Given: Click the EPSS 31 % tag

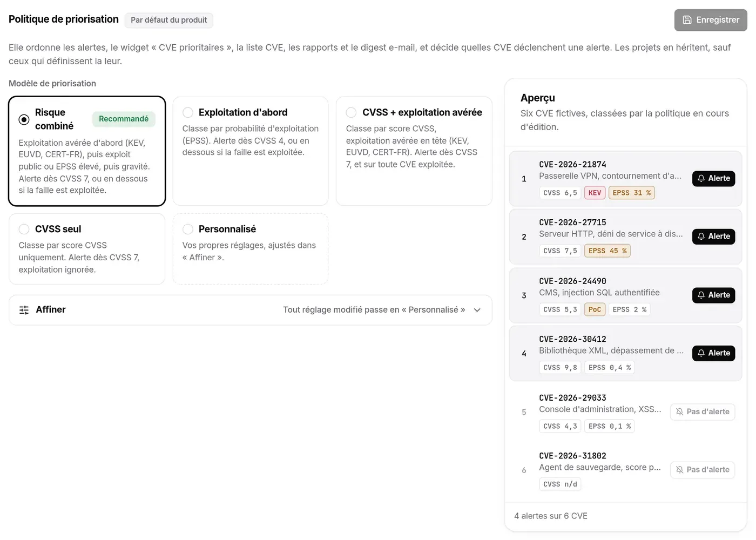Looking at the screenshot, I should pos(632,193).
